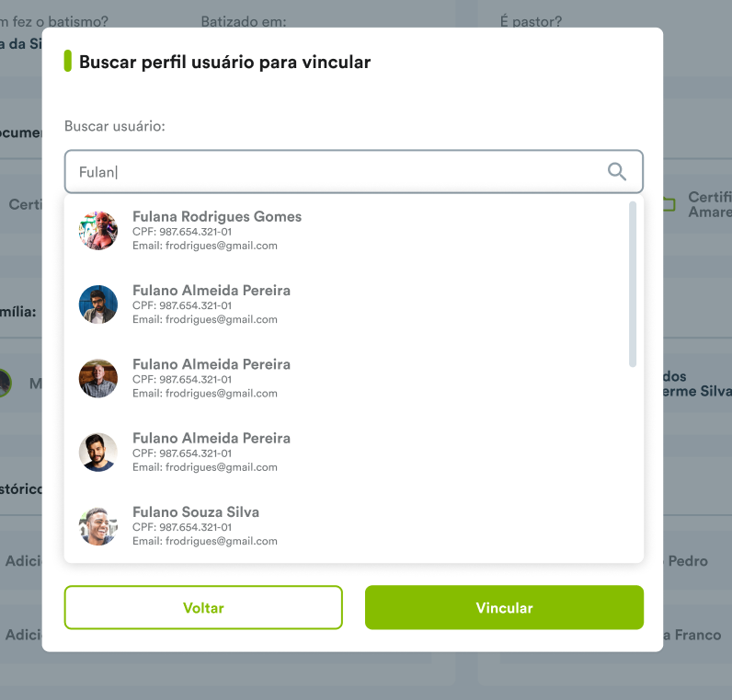
Task: Focus the search field containing "Fulan"
Action: pos(354,171)
